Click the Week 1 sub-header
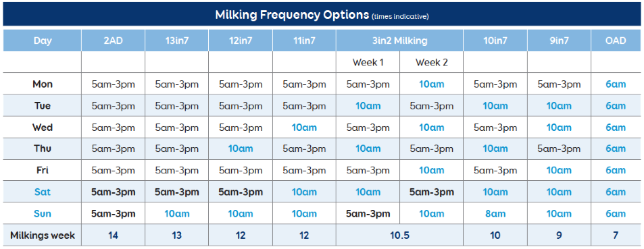This screenshot has height=249, width=644. tap(368, 63)
